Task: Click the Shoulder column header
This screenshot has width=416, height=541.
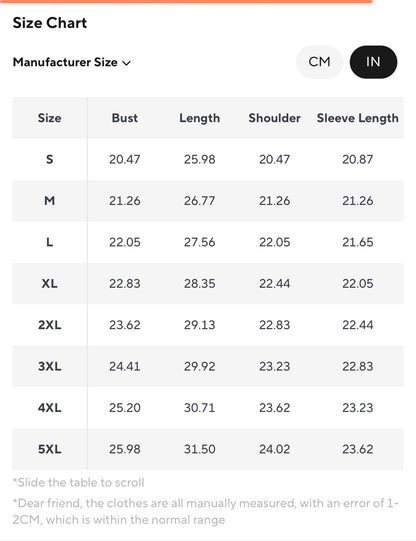Action: (275, 118)
